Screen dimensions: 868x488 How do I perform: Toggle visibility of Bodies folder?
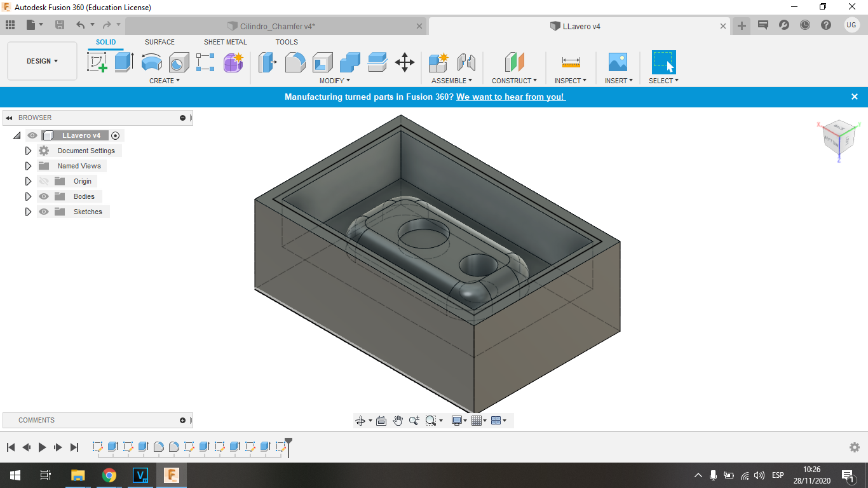click(x=44, y=196)
